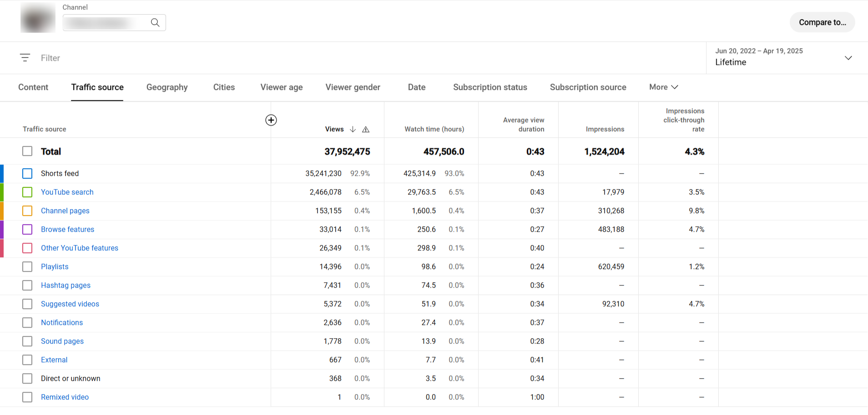The image size is (868, 415).
Task: Click the Compare to... button
Action: (x=822, y=22)
